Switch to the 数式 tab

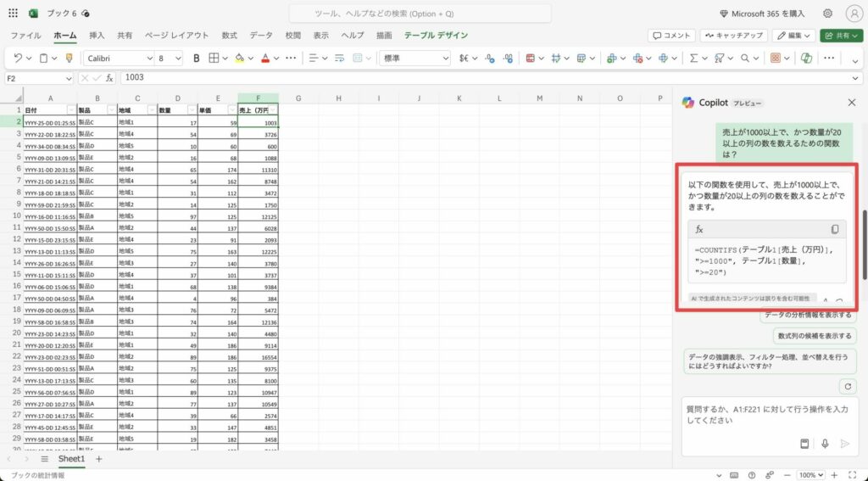(x=229, y=36)
